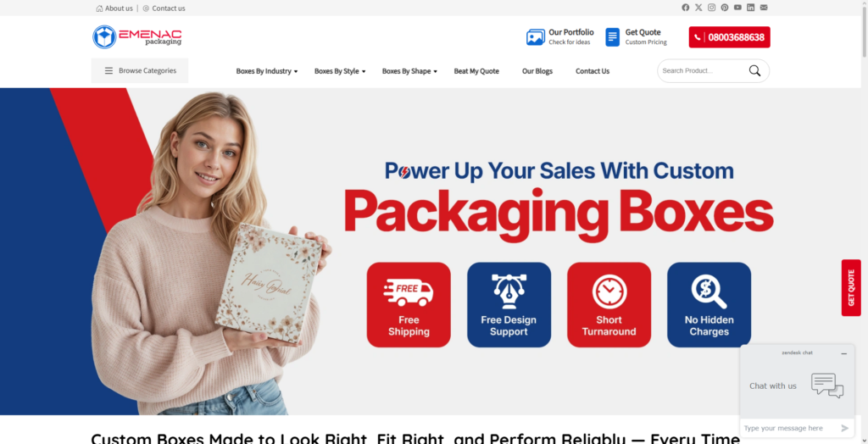
Task: Call the 08003688638 phone button
Action: click(x=729, y=37)
